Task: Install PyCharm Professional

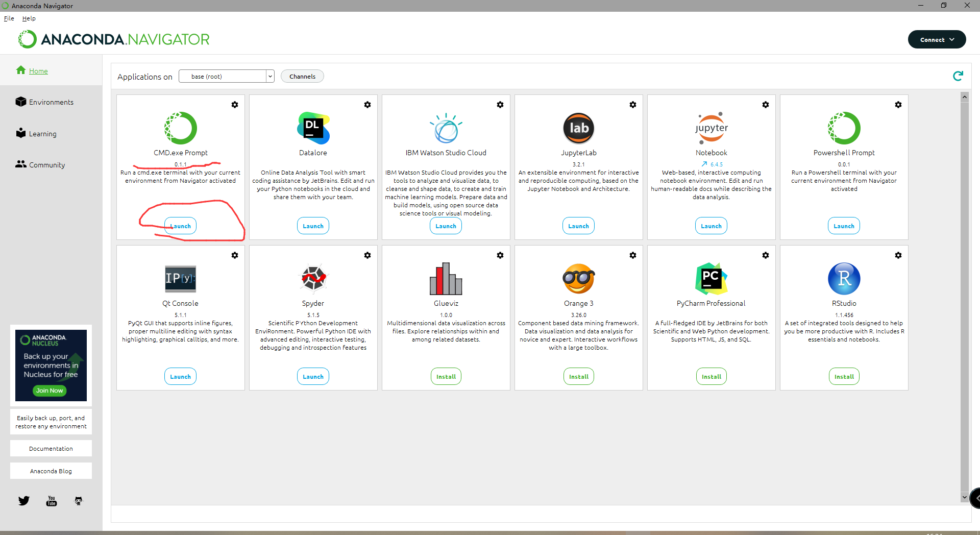Action: 712,376
